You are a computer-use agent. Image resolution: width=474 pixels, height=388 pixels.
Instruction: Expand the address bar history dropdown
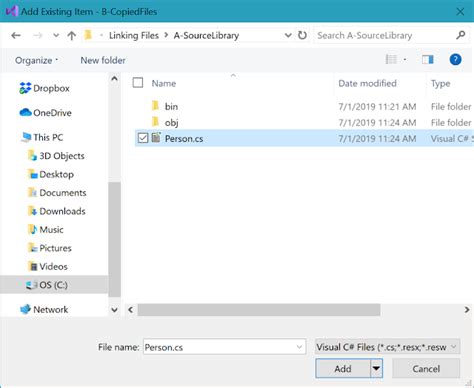click(288, 35)
